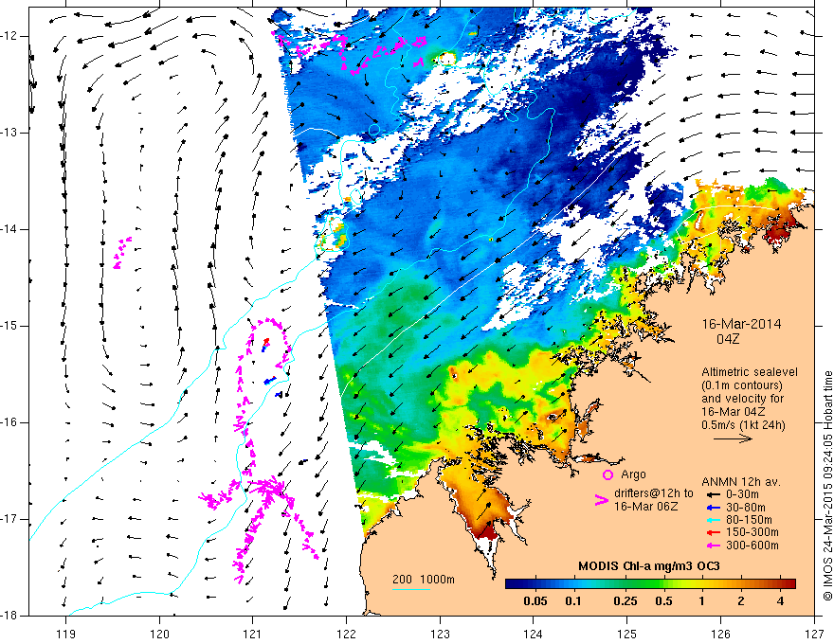Viewport: 834px width, 644px height.
Task: Click the 'drifters@12h to' legend text
Action: 654,493
